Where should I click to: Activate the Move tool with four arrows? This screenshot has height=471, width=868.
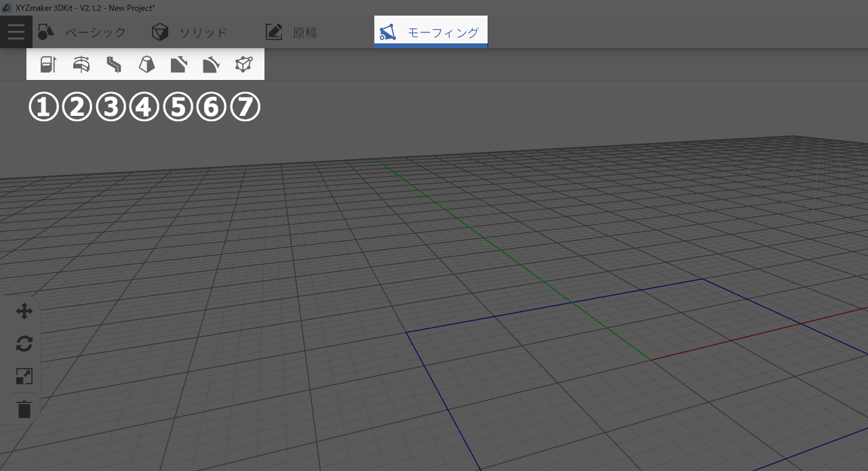tap(24, 312)
